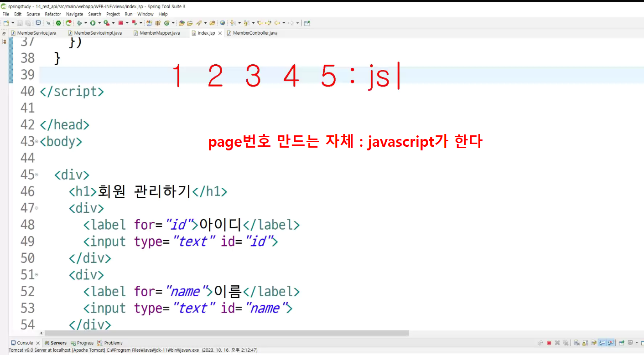This screenshot has height=355, width=644.
Task: Click the Display Selected Console icon
Action: click(x=630, y=343)
